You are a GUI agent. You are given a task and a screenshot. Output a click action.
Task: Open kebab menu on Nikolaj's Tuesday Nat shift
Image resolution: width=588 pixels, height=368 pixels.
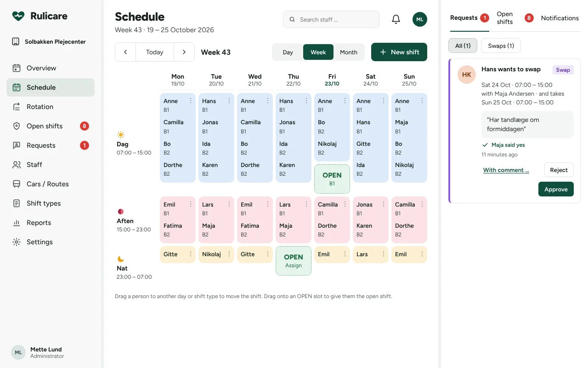pos(229,254)
